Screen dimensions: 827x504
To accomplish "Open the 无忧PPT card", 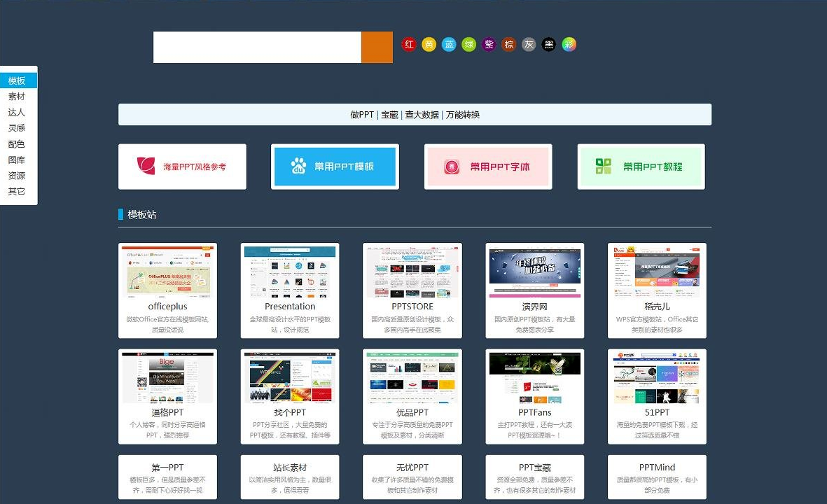I will (x=412, y=477).
